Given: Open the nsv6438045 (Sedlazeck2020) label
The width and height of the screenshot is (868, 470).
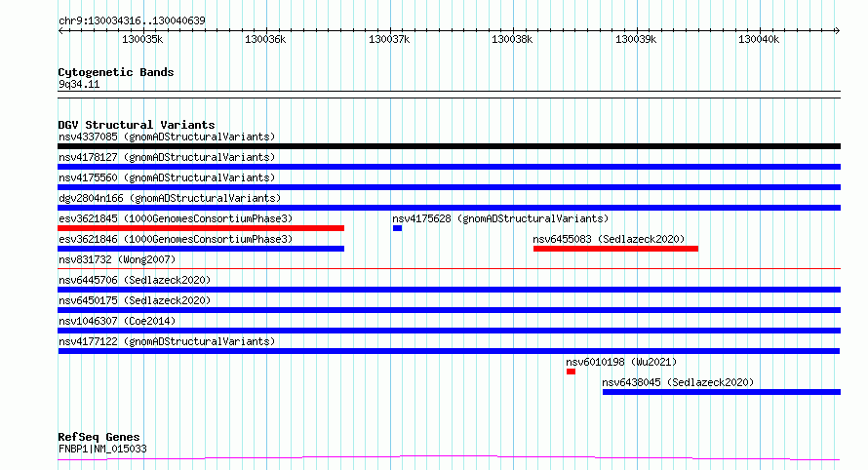Looking at the screenshot, I should point(678,382).
